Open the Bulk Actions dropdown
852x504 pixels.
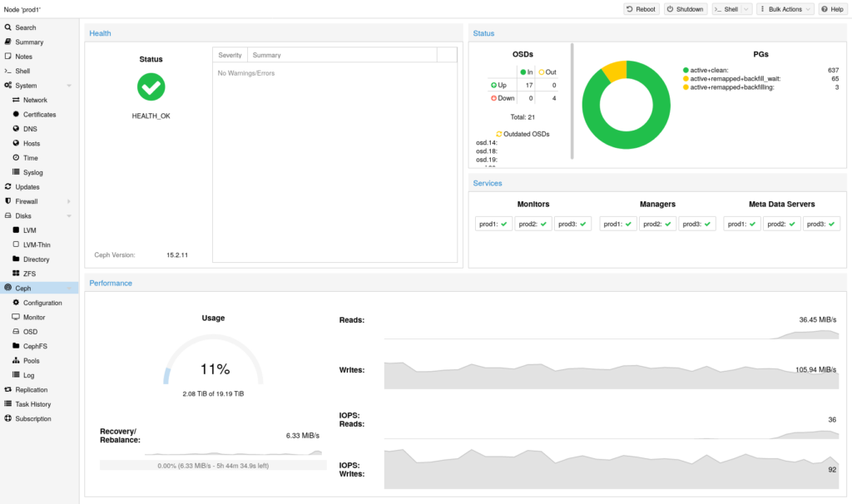click(x=784, y=8)
